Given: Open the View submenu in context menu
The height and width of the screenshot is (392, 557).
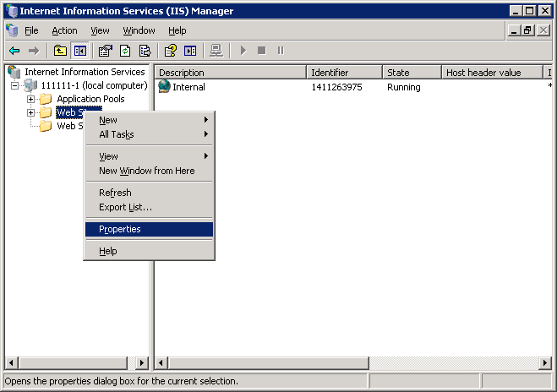Looking at the screenshot, I should [x=150, y=156].
